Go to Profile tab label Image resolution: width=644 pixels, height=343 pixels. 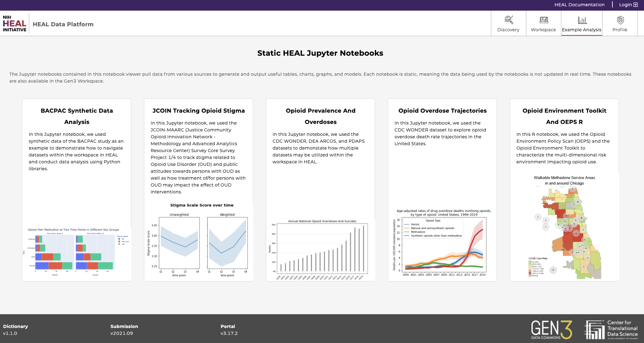(620, 30)
